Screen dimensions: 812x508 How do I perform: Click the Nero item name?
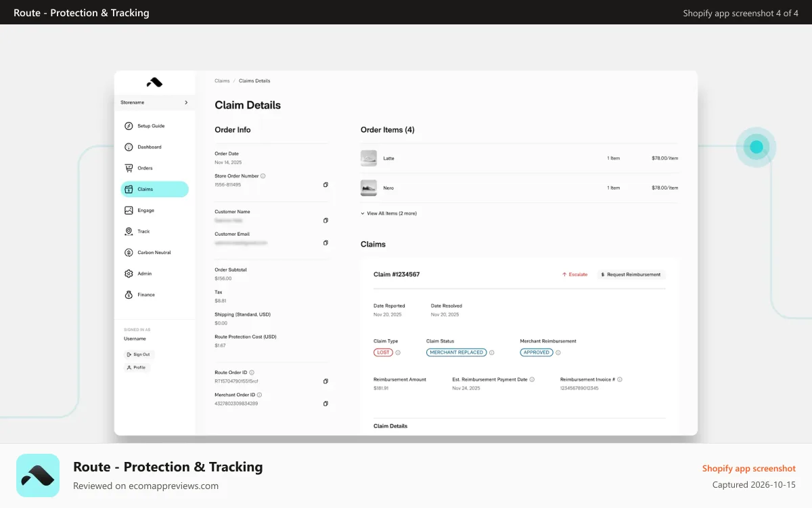(x=388, y=188)
